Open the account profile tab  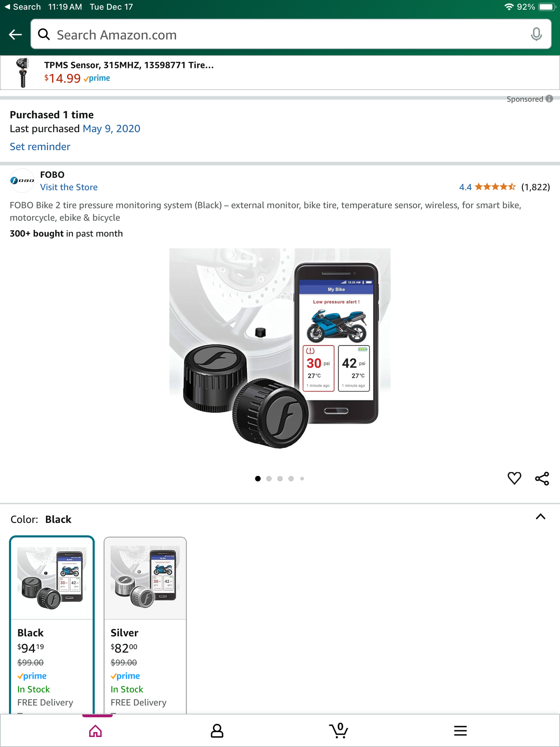pyautogui.click(x=217, y=731)
